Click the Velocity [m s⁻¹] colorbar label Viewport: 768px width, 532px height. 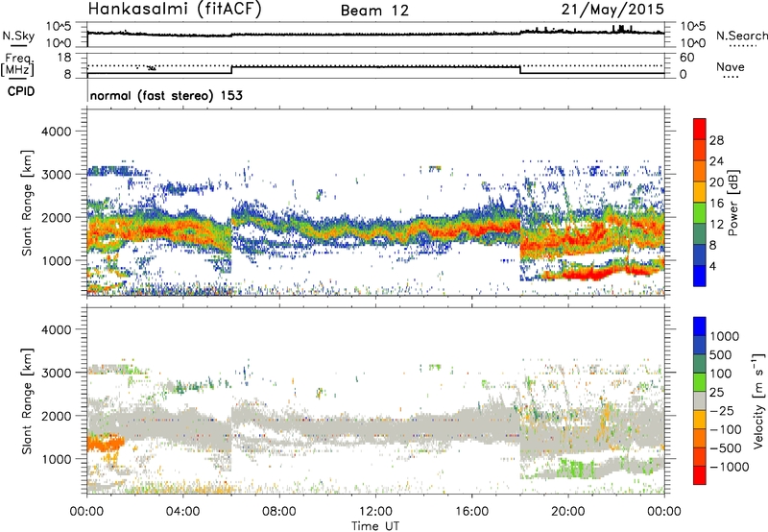pyautogui.click(x=758, y=400)
